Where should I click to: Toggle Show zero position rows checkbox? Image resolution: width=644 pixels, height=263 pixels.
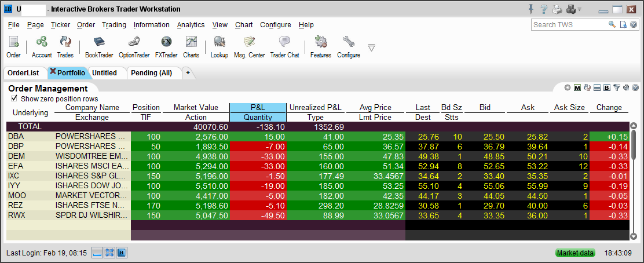(14, 98)
